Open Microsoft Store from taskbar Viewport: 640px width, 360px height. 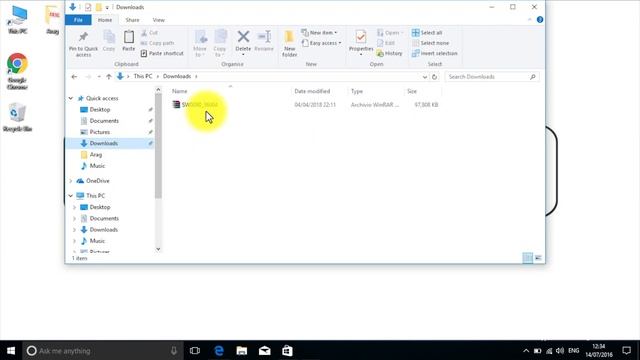pyautogui.click(x=287, y=351)
